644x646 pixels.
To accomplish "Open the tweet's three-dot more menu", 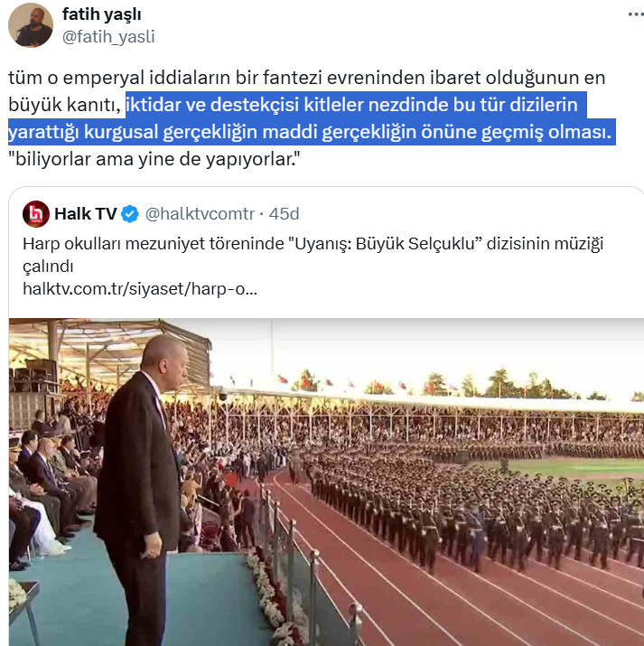I will pos(636,14).
